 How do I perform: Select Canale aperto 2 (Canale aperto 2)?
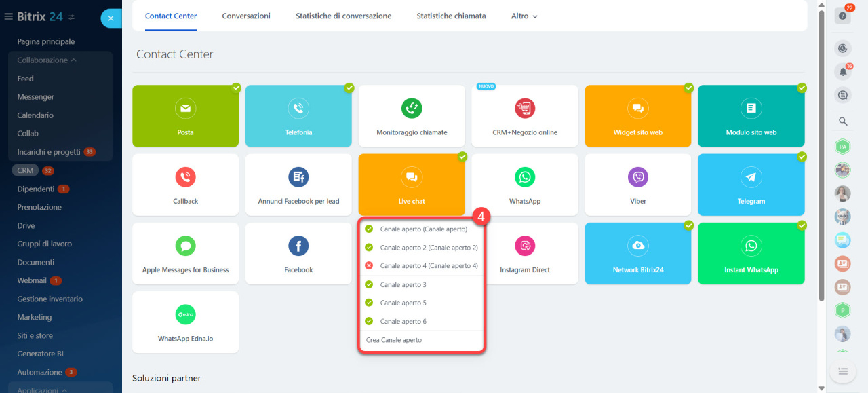pos(422,248)
